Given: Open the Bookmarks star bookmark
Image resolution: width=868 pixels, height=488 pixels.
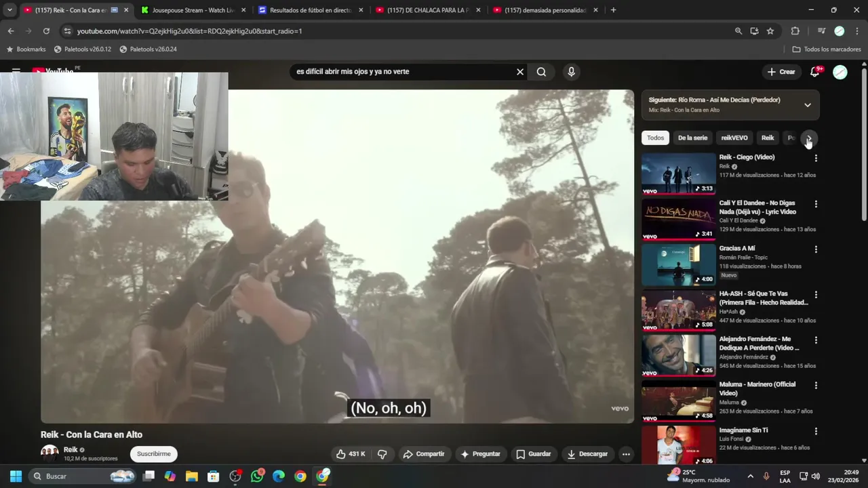Looking at the screenshot, I should pyautogui.click(x=26, y=49).
